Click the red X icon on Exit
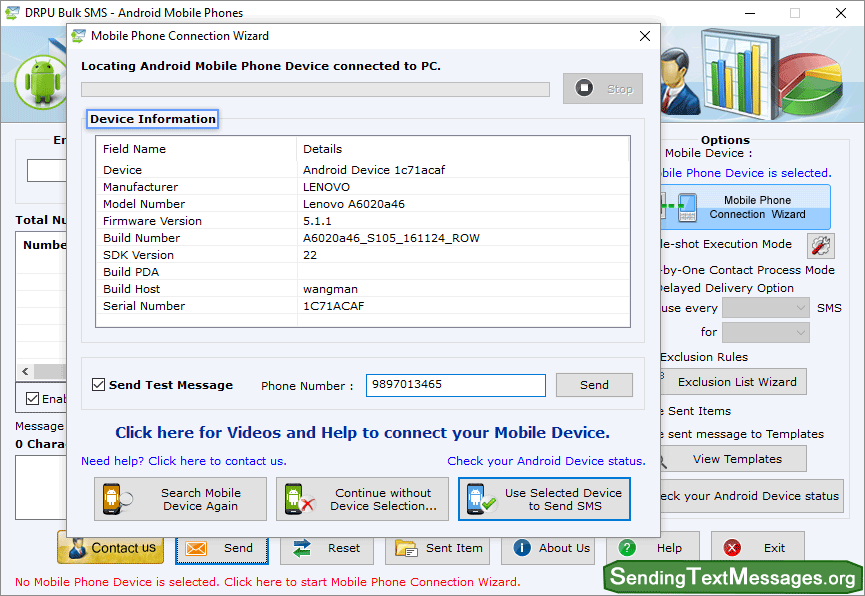This screenshot has width=865, height=596. 732,548
